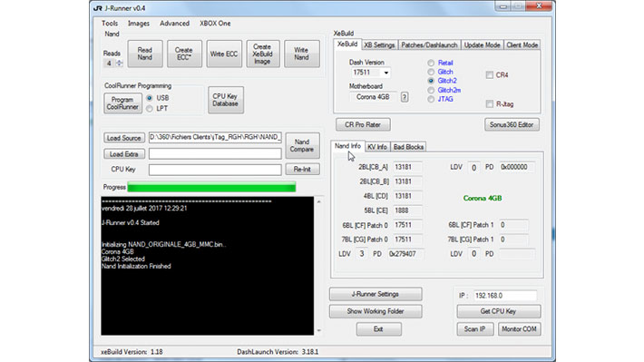This screenshot has width=644, height=362.
Task: Click the green Corona 4GB label
Action: tap(483, 198)
